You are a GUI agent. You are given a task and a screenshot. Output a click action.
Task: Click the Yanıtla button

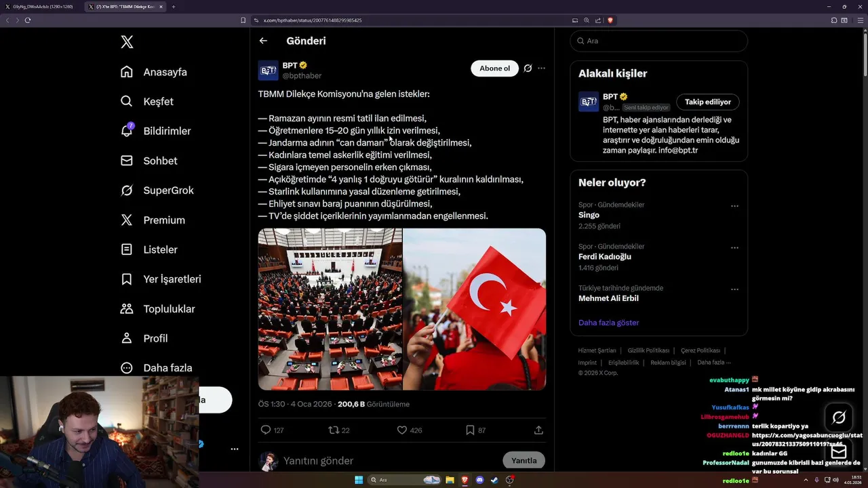pyautogui.click(x=524, y=461)
